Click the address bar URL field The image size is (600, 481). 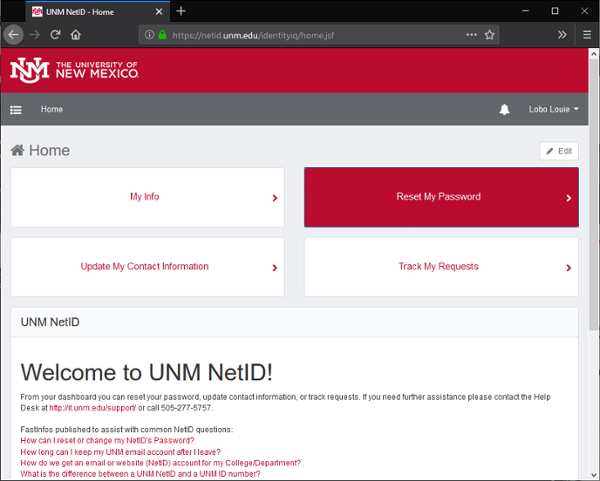pyautogui.click(x=318, y=35)
